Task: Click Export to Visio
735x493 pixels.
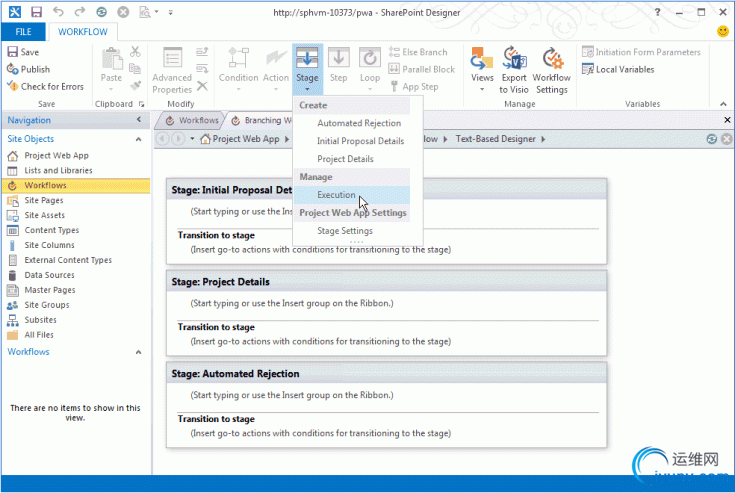Action: point(514,70)
